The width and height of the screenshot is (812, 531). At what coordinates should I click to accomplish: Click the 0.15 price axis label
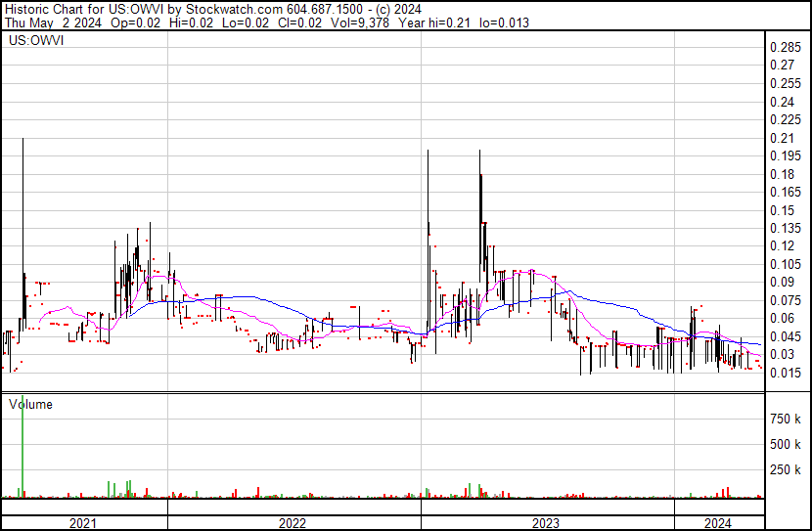point(781,210)
